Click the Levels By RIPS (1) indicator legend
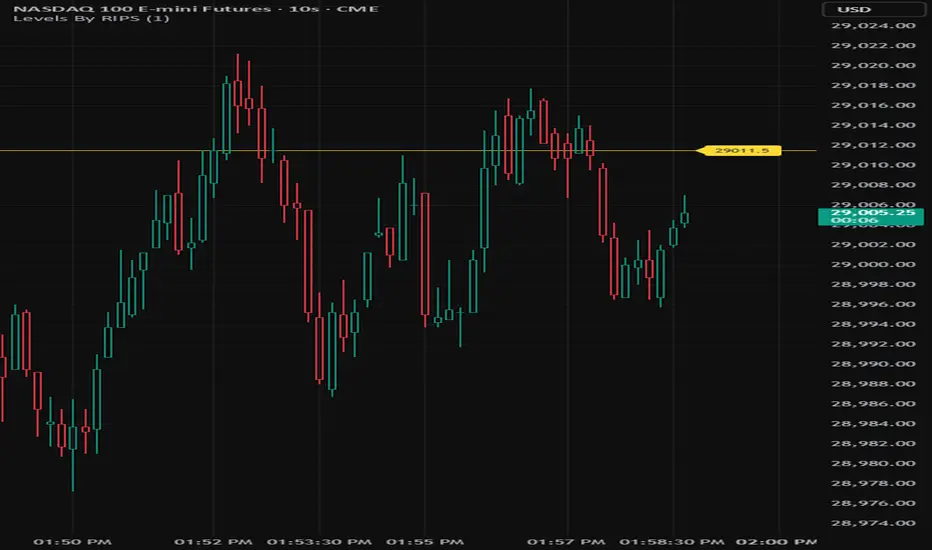The width and height of the screenshot is (932, 550). [x=92, y=18]
